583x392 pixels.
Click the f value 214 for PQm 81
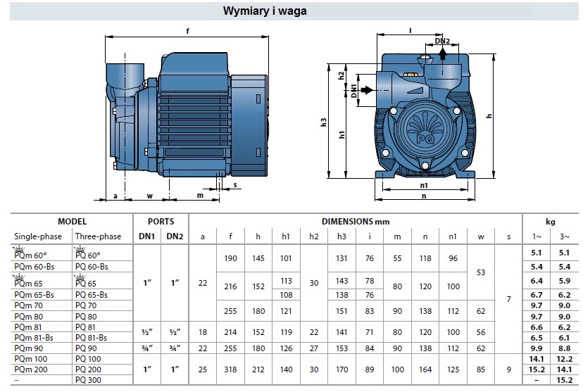(x=230, y=332)
